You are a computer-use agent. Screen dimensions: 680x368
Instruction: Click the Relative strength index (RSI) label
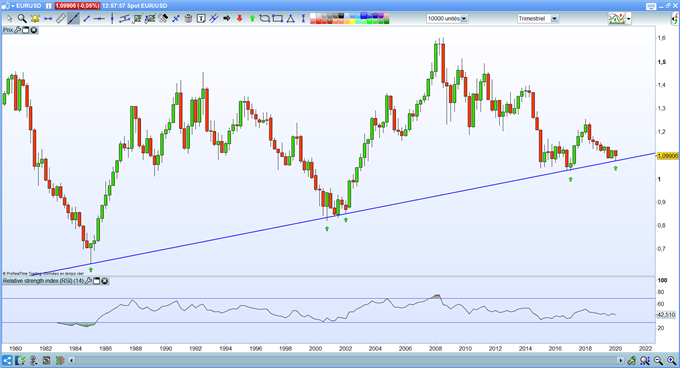pos(43,281)
